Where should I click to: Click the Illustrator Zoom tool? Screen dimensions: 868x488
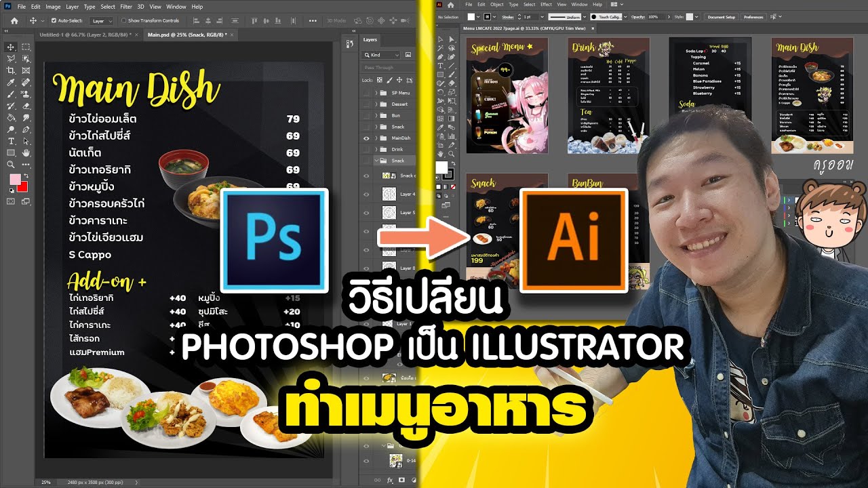(451, 153)
